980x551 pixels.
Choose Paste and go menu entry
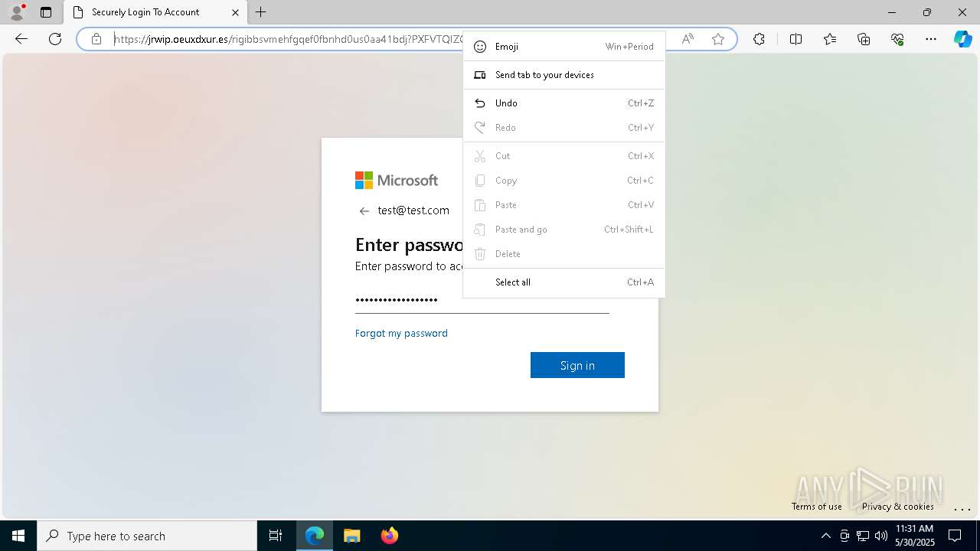pyautogui.click(x=564, y=230)
